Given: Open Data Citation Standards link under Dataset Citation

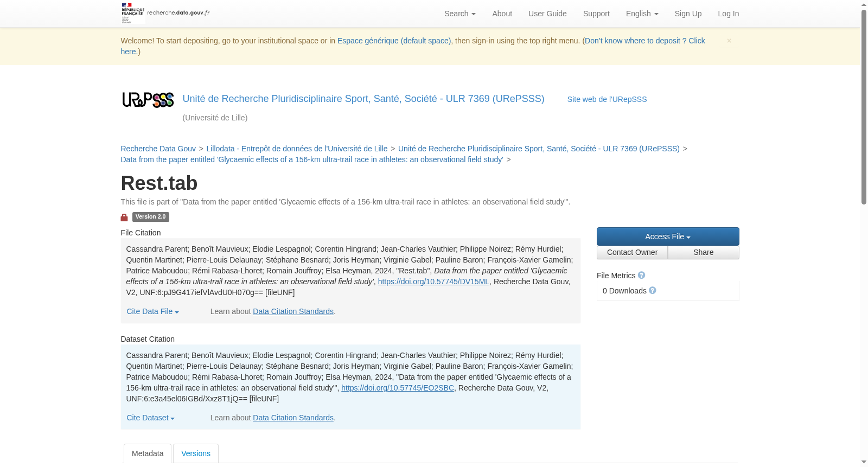Looking at the screenshot, I should click(293, 418).
